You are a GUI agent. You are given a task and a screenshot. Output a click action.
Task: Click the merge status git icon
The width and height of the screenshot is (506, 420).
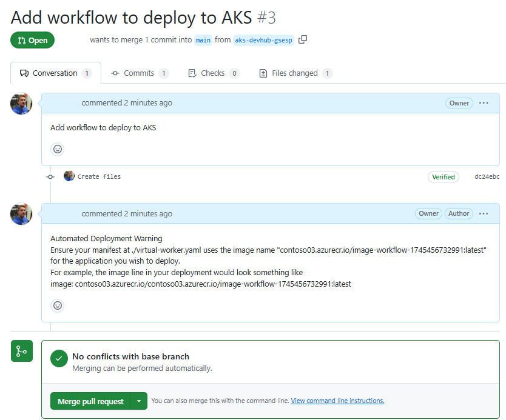[x=22, y=351]
